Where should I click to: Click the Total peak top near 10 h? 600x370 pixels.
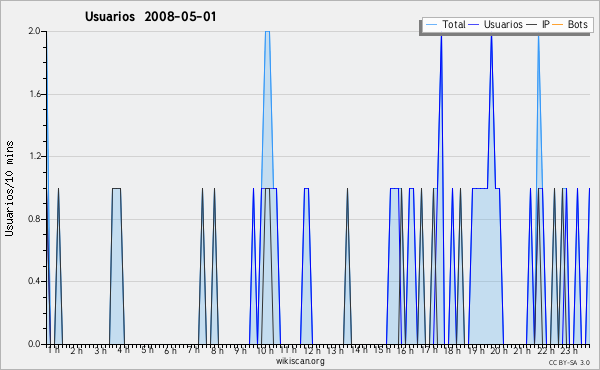click(x=267, y=31)
